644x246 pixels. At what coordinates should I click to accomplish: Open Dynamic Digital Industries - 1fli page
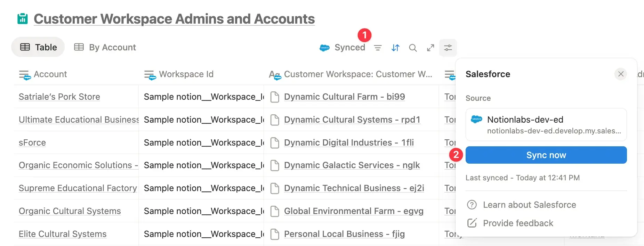pyautogui.click(x=349, y=142)
